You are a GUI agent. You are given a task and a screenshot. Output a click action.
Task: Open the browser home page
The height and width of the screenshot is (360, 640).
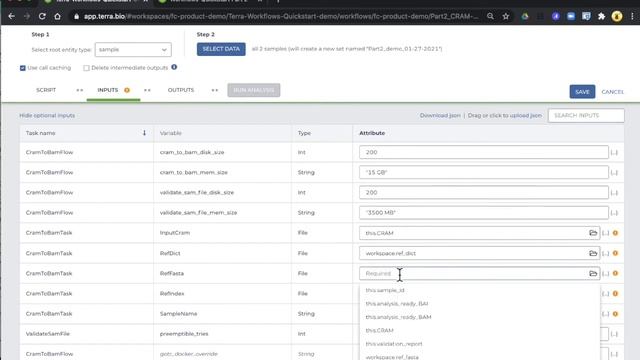pyautogui.click(x=58, y=16)
